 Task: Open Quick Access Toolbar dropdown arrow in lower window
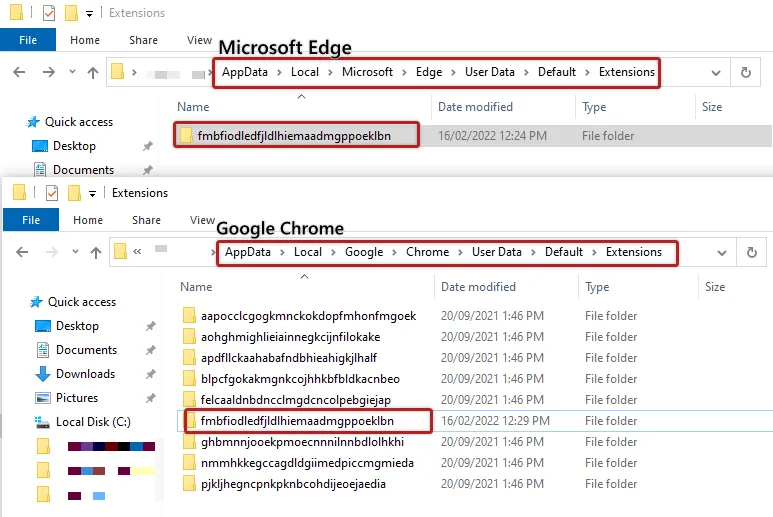(93, 193)
